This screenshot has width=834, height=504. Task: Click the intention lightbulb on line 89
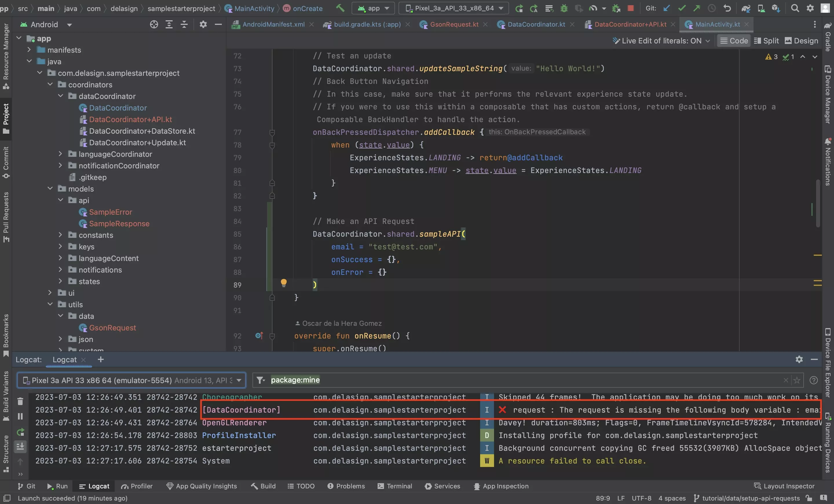tap(284, 283)
